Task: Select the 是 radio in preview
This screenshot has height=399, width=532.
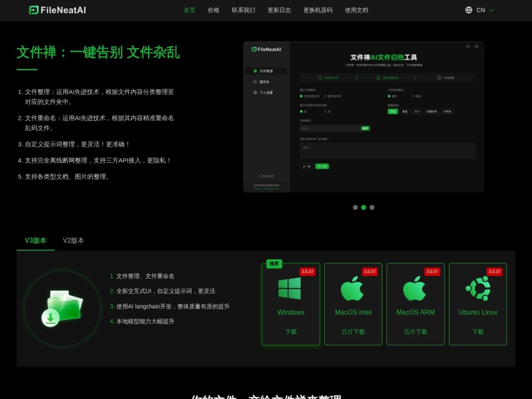Action: click(x=301, y=111)
